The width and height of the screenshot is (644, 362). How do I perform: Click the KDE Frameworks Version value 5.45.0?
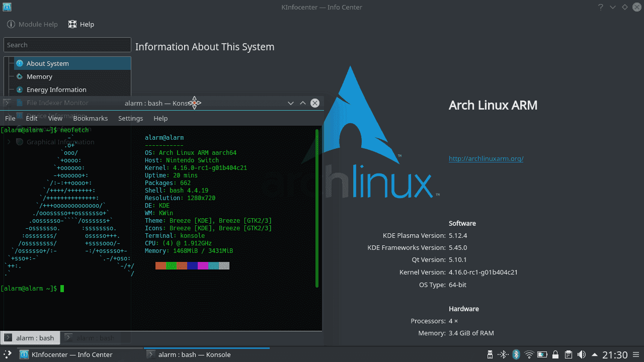click(x=458, y=247)
